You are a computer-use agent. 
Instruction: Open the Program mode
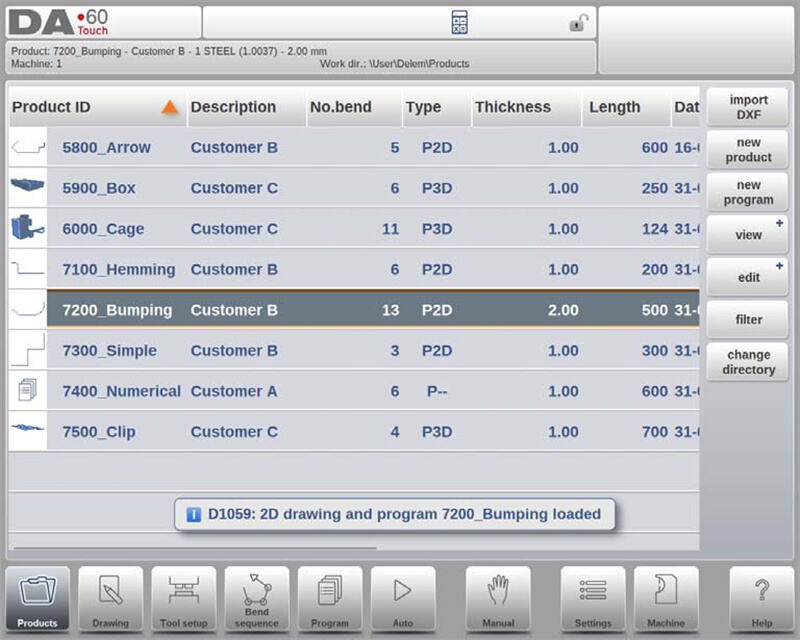coord(330,599)
